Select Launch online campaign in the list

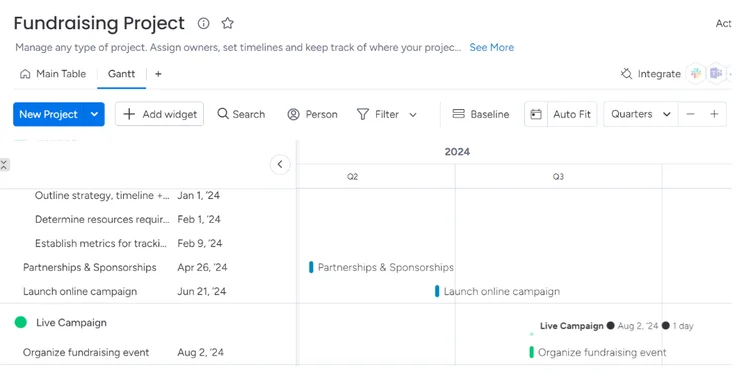80,291
